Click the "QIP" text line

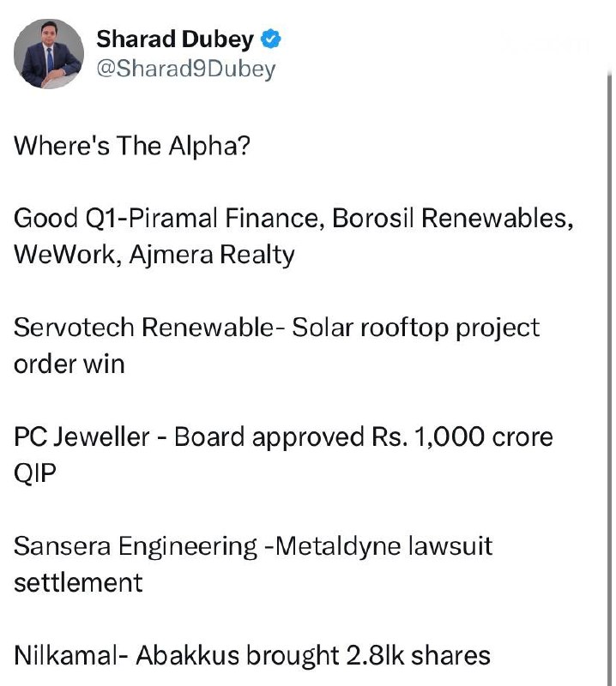pyautogui.click(x=35, y=473)
